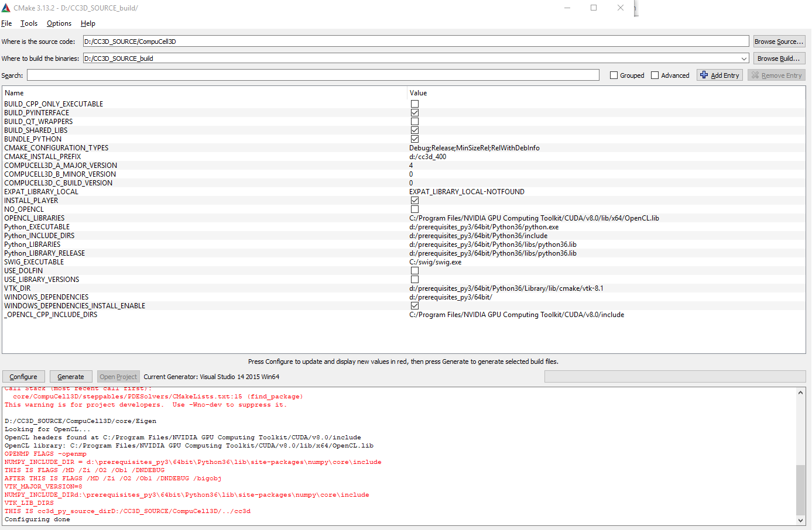
Task: Open the Options menu
Action: click(59, 23)
